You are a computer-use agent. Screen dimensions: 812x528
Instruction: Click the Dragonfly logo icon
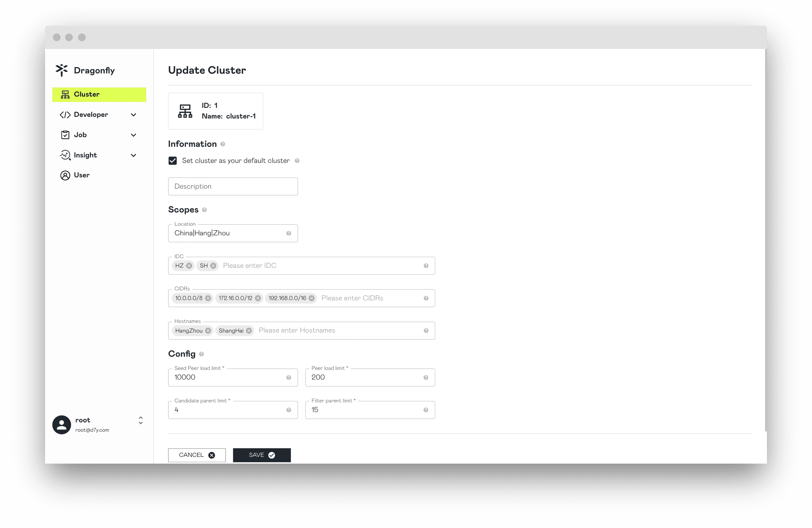coord(62,70)
